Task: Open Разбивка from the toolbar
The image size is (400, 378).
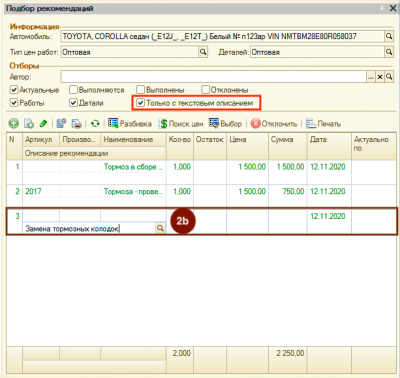Action: click(130, 124)
